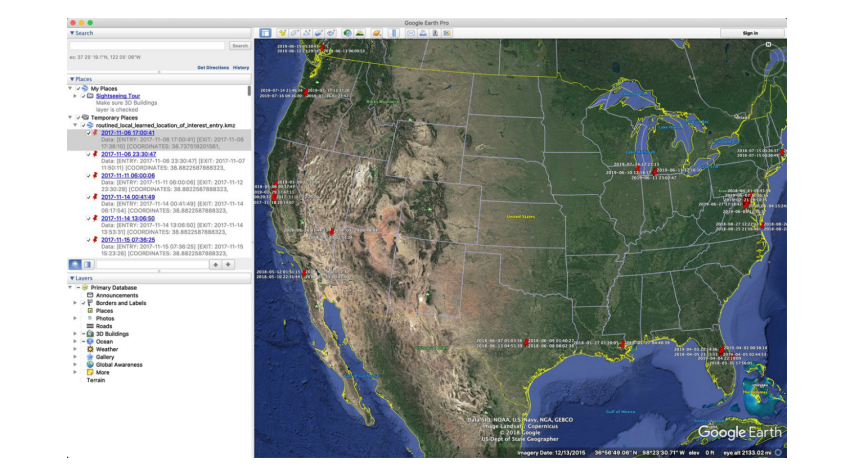
Task: Click the Record a Tour icon
Action: (x=331, y=33)
